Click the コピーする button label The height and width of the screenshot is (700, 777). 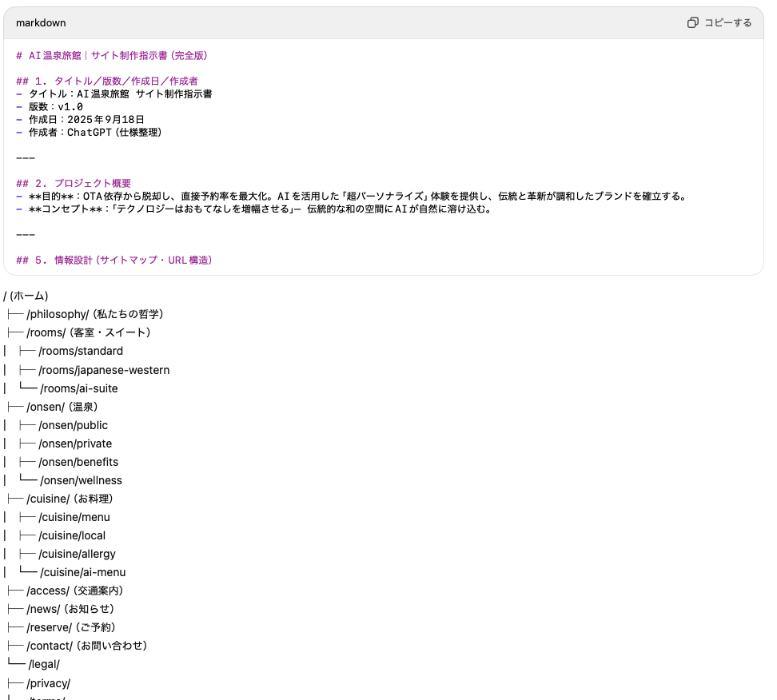(x=727, y=22)
